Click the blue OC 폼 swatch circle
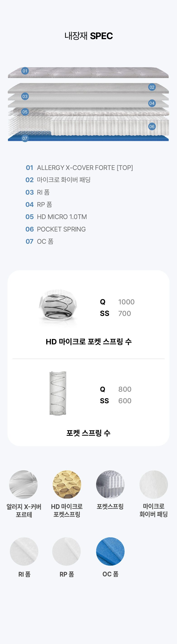 coord(110,551)
